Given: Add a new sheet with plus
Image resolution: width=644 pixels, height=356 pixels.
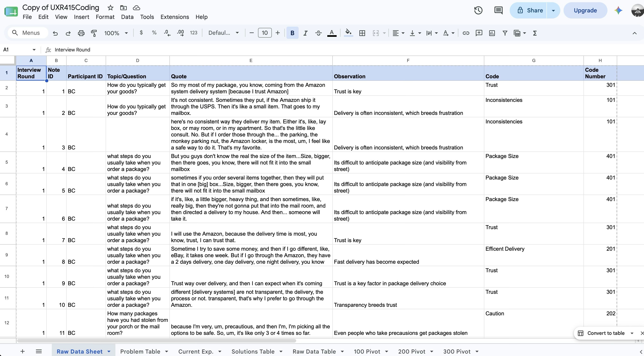Looking at the screenshot, I should pyautogui.click(x=22, y=351).
